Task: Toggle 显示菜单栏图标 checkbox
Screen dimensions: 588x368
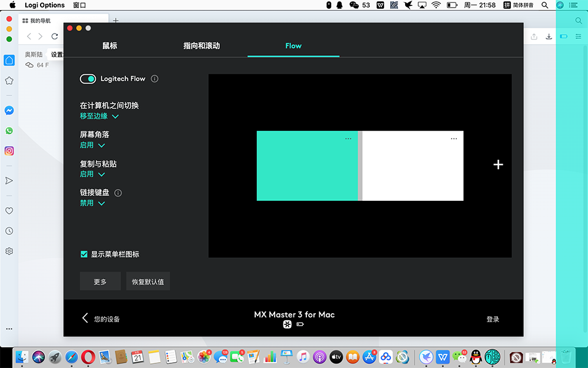Action: click(84, 254)
